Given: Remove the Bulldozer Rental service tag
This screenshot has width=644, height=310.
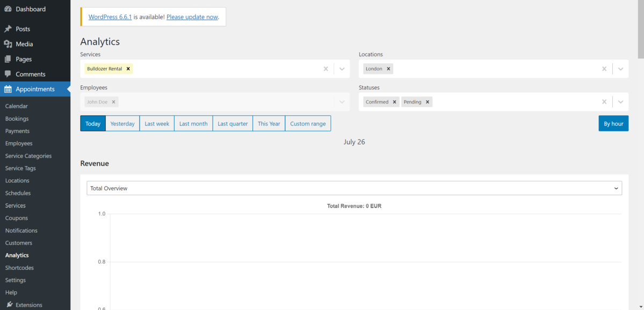Looking at the screenshot, I should 128,69.
